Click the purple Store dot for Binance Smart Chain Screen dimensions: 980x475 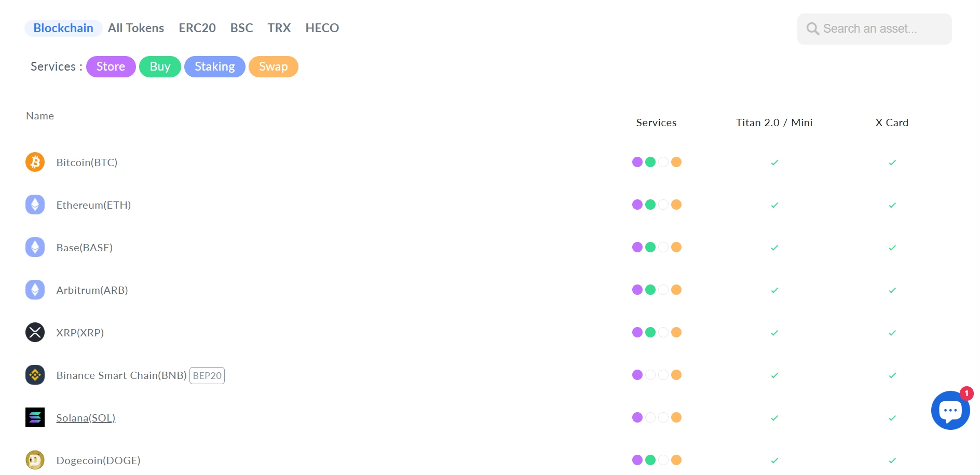[637, 375]
